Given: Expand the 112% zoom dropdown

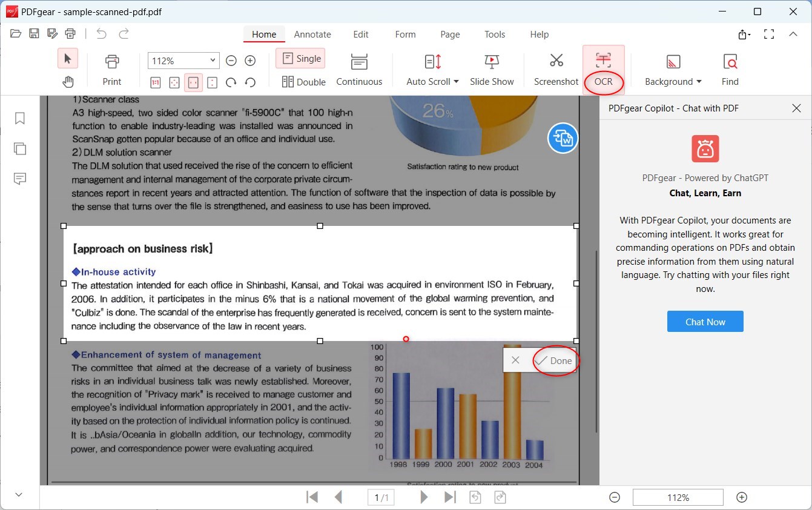Looking at the screenshot, I should 212,60.
